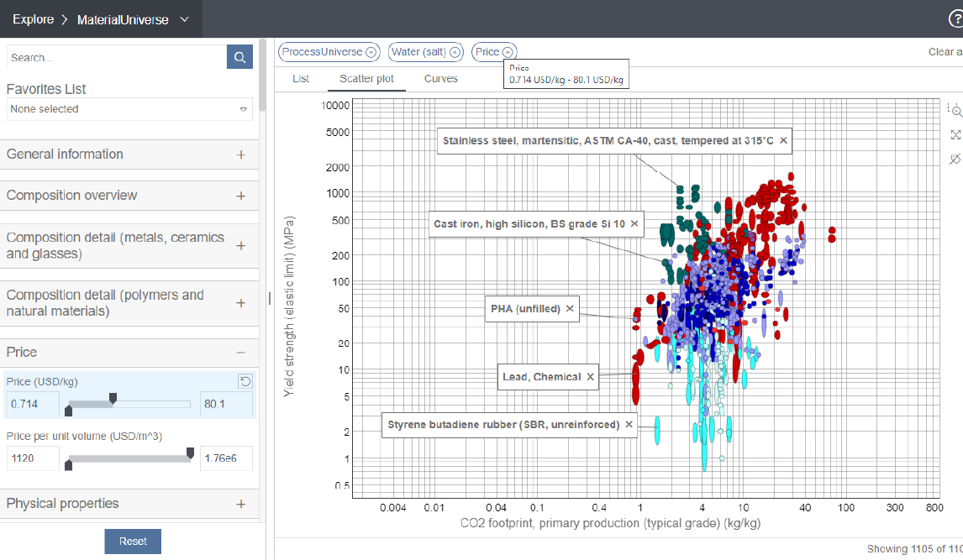Click the Reset button
Viewport: 963px width, 560px height.
pyautogui.click(x=133, y=541)
